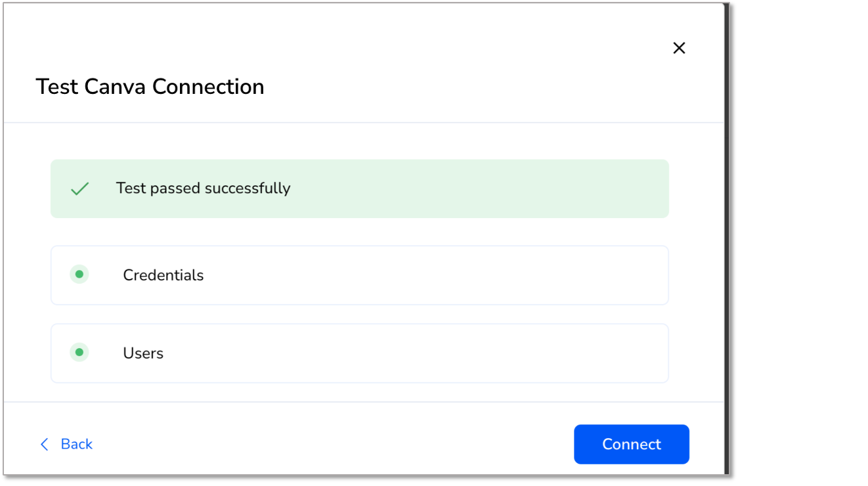Close the Test Canva Connection dialog

(679, 48)
